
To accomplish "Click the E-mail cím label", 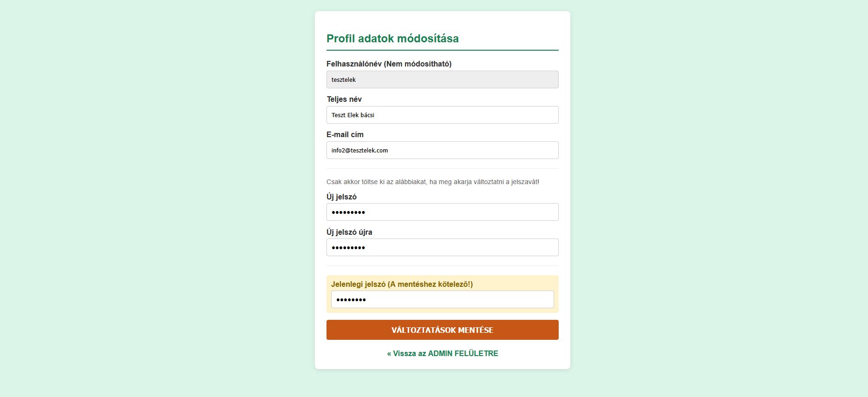I will coord(345,134).
